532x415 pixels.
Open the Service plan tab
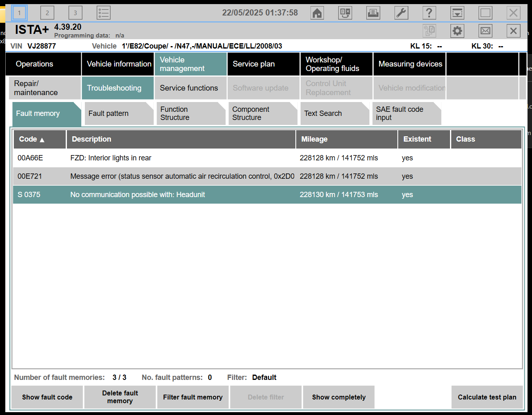pyautogui.click(x=264, y=64)
